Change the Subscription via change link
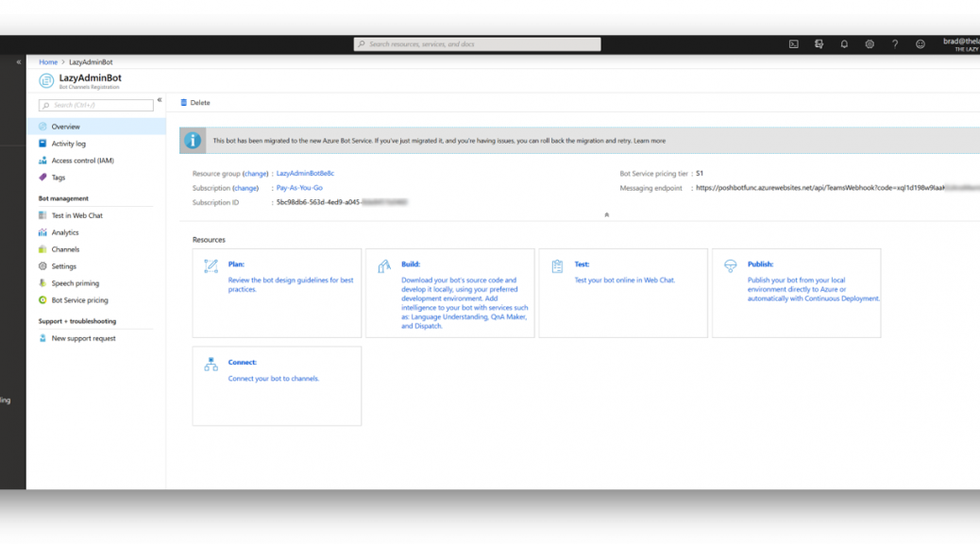 click(245, 188)
